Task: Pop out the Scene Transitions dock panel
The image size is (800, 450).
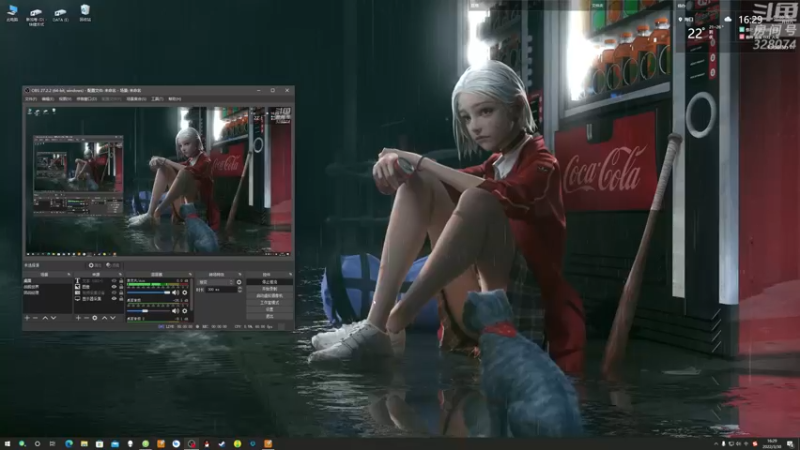Action: coord(240,274)
